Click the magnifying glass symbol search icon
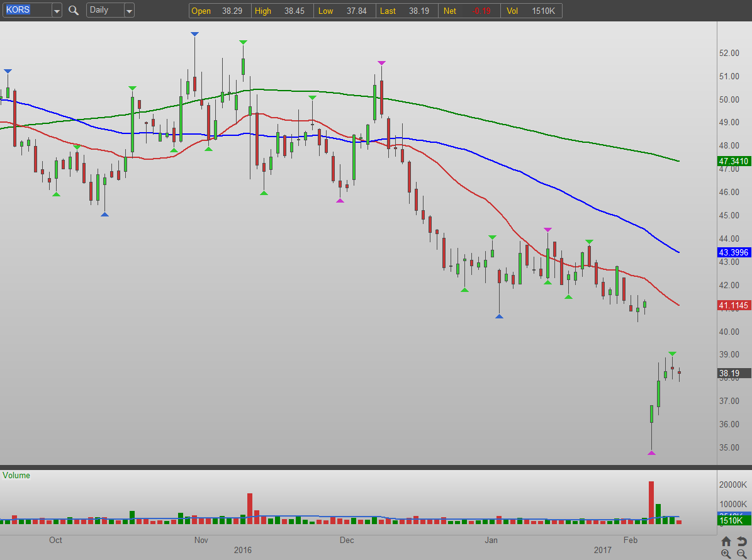Viewport: 752px width, 560px height. [74, 11]
